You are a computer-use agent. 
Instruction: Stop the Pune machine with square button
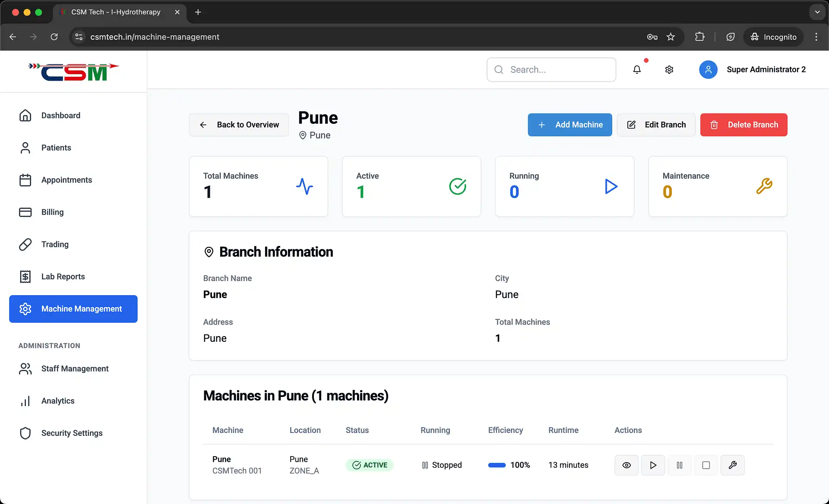click(x=706, y=465)
